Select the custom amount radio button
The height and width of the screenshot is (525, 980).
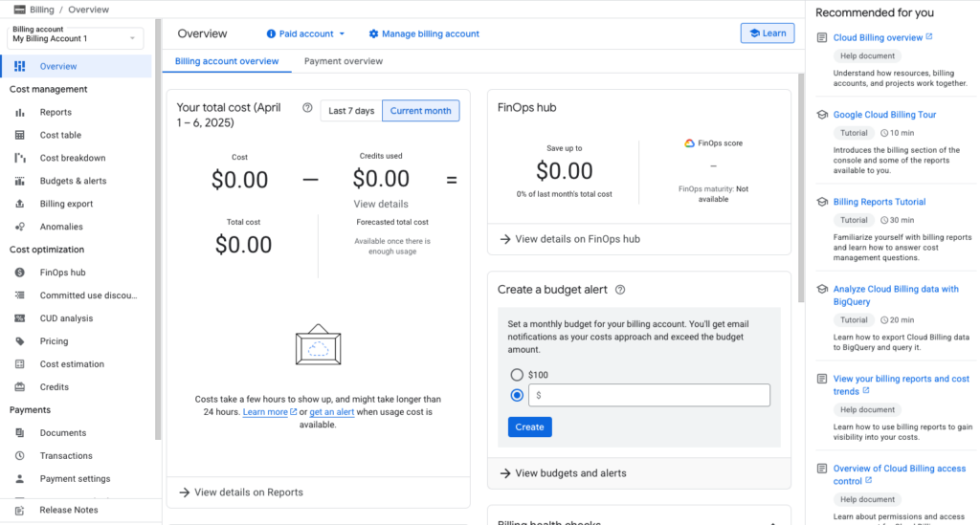[x=517, y=395]
